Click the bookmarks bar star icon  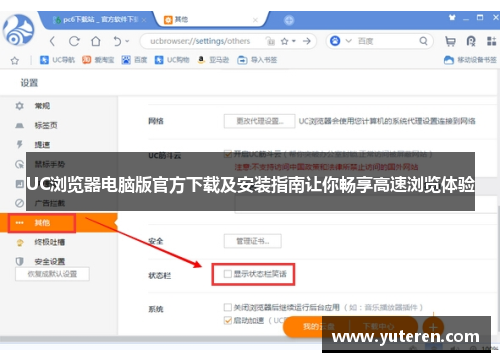click(x=15, y=61)
